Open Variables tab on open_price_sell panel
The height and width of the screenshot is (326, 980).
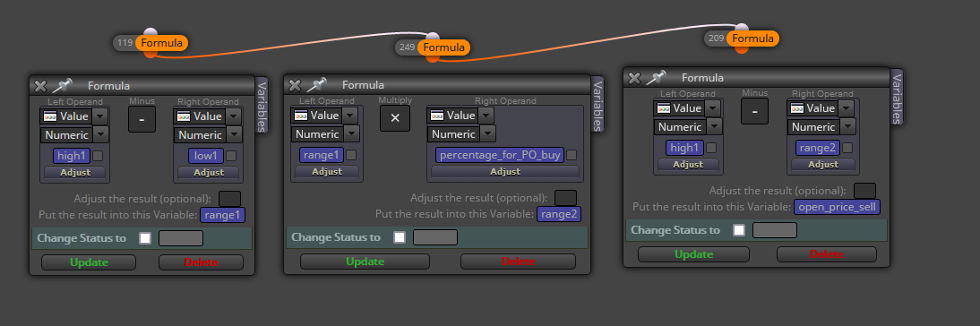[897, 98]
